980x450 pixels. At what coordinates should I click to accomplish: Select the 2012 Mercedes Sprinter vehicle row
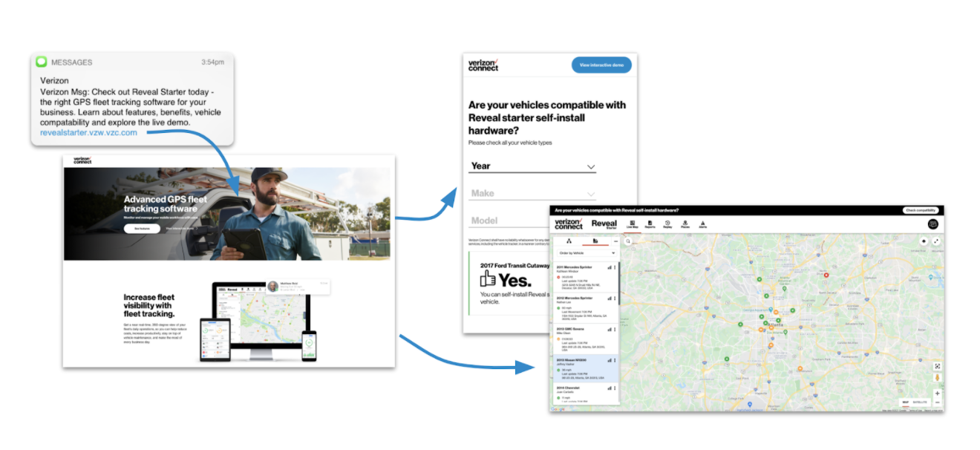click(x=587, y=308)
